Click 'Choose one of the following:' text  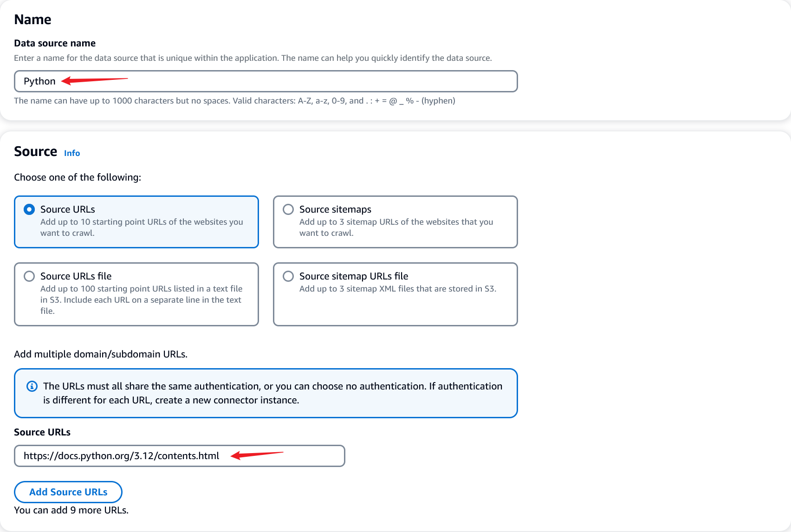pyautogui.click(x=78, y=177)
